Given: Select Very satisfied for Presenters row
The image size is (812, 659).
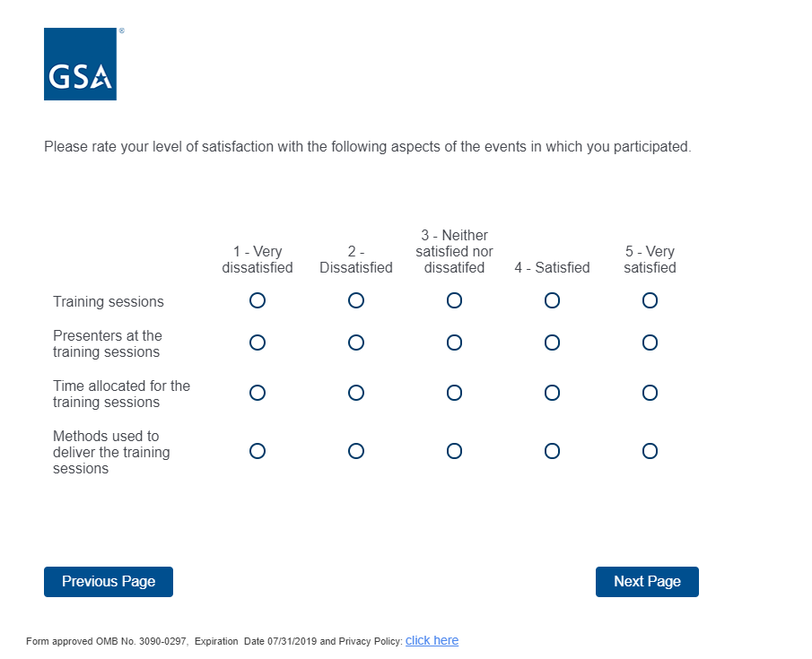Looking at the screenshot, I should point(650,343).
